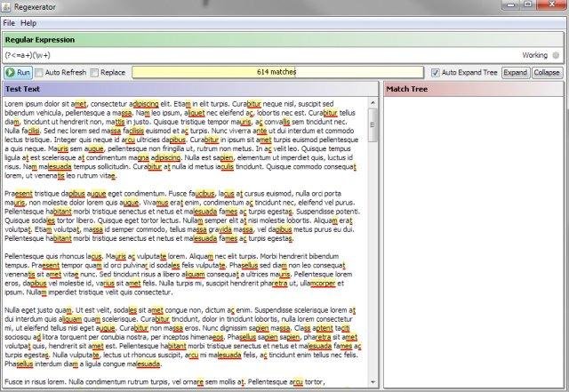This screenshot has height=392, width=569.
Task: Maximize the Regexerator window
Action: (528, 4)
